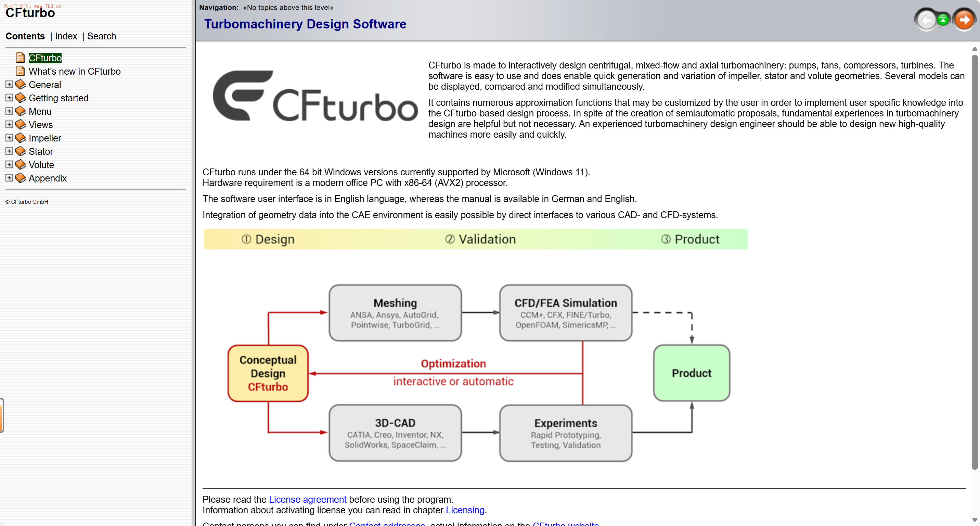Viewport: 980px width, 526px height.
Task: Expand the Views chapter
Action: pos(9,124)
